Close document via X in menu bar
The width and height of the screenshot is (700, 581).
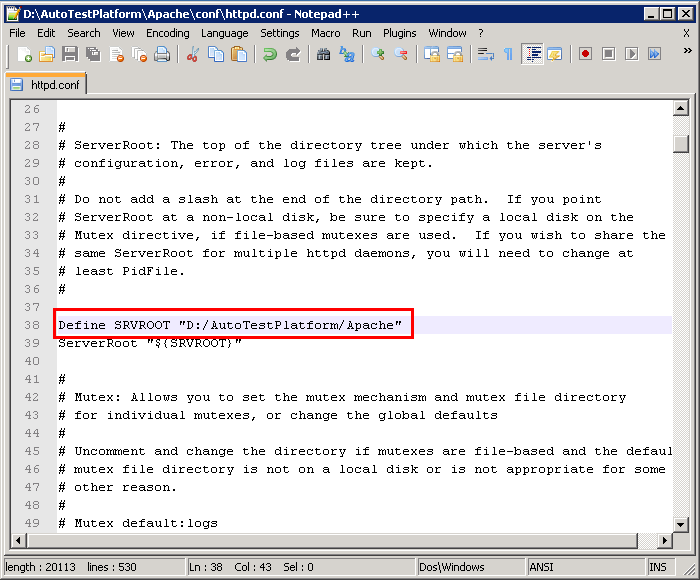click(687, 33)
